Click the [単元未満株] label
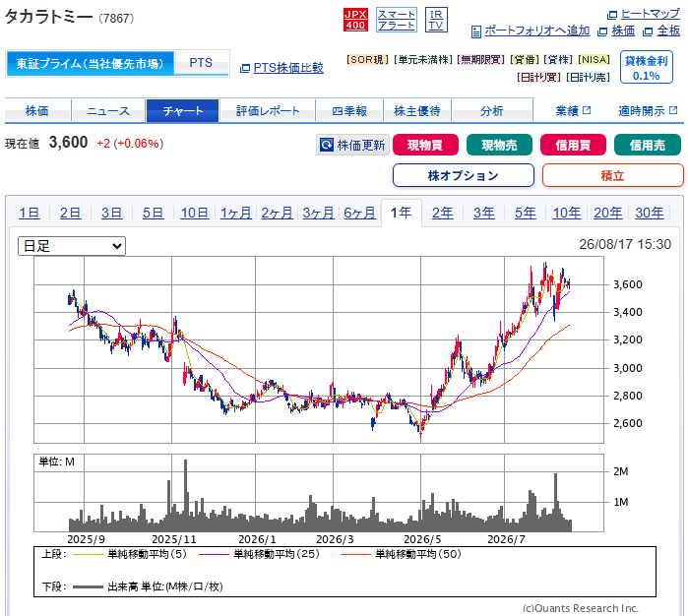Image resolution: width=688 pixels, height=616 pixels. click(x=423, y=60)
